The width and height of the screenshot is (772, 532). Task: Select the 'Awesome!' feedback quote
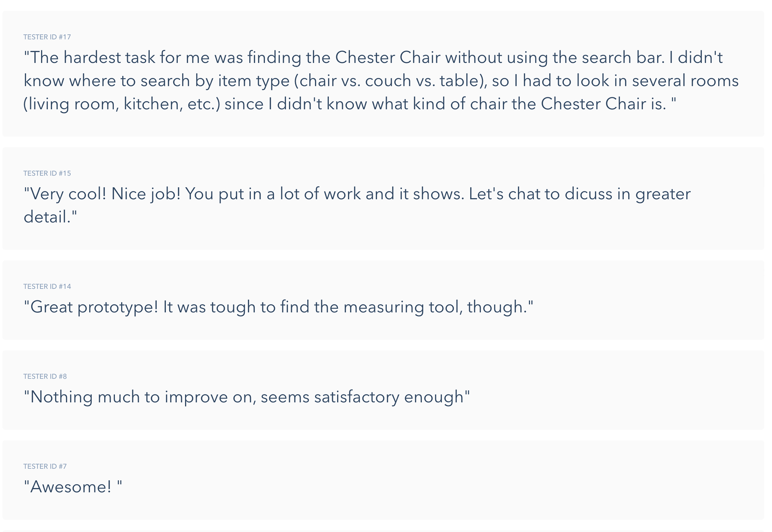pos(73,487)
